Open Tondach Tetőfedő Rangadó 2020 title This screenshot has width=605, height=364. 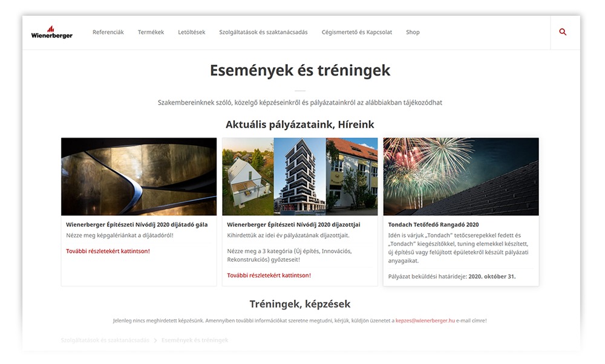[x=433, y=224]
